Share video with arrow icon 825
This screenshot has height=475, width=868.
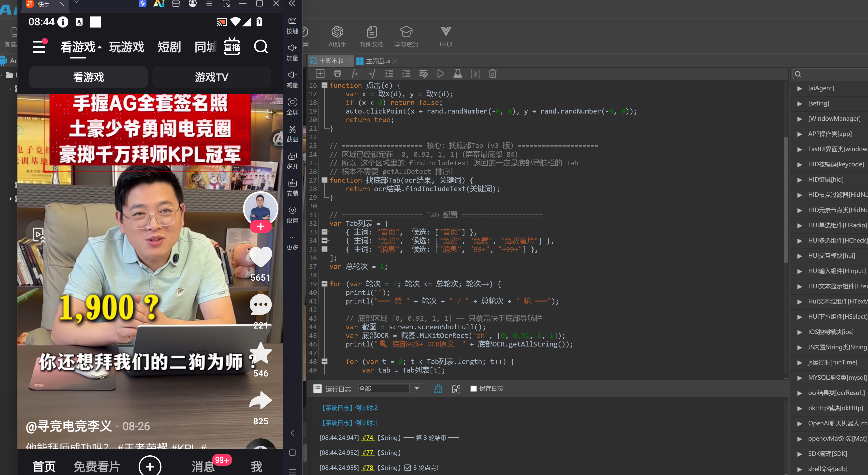point(260,401)
